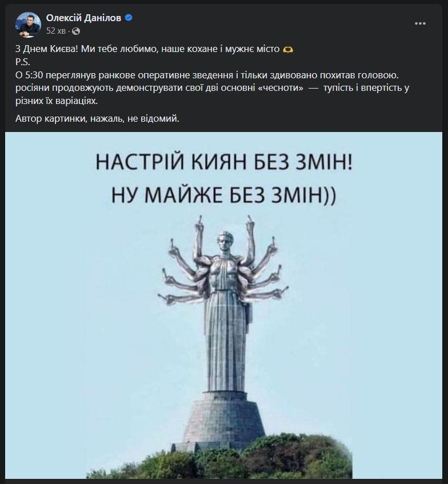
Task: Click the globe public-audience icon
Action: coord(76,31)
